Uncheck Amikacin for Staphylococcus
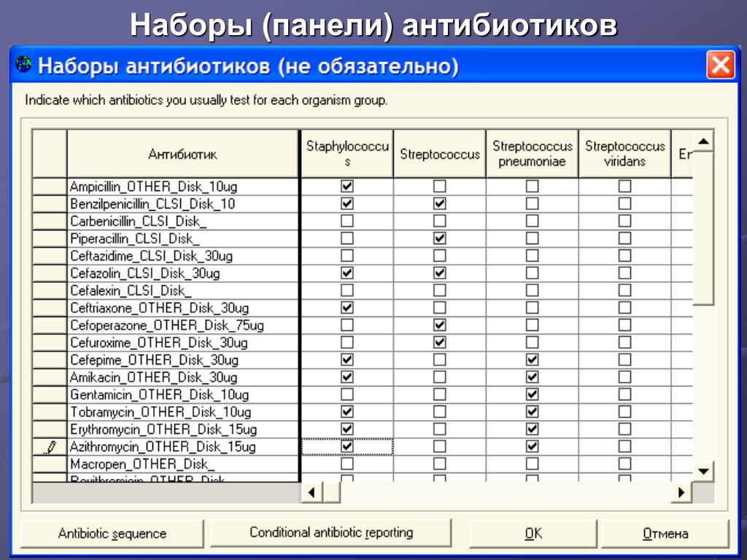Screen dimensions: 747x560 (x=347, y=378)
